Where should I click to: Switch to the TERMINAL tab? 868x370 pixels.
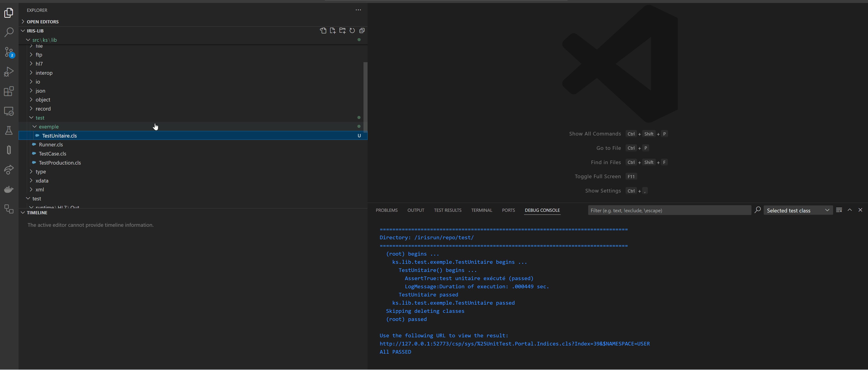(x=482, y=210)
